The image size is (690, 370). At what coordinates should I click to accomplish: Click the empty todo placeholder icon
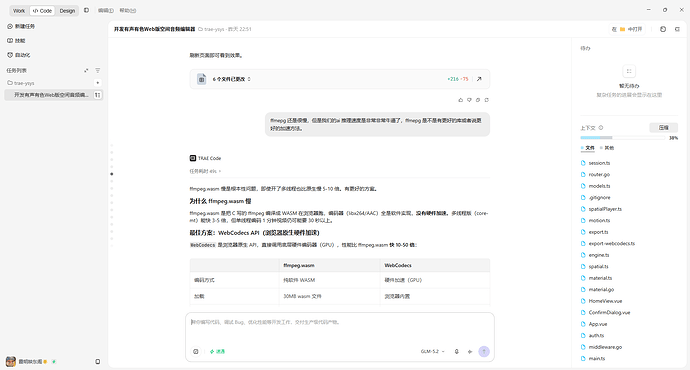click(x=629, y=71)
